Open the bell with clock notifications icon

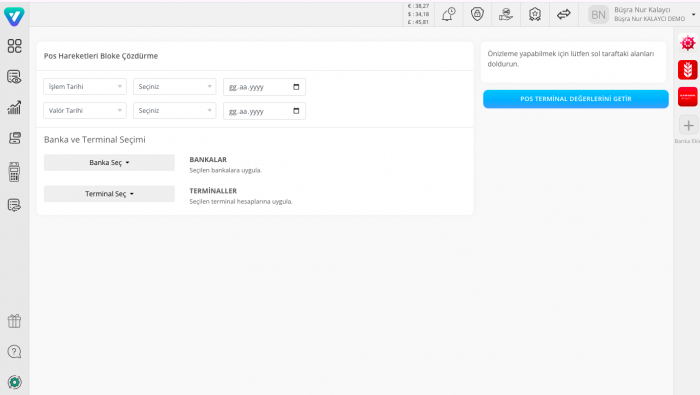(449, 14)
